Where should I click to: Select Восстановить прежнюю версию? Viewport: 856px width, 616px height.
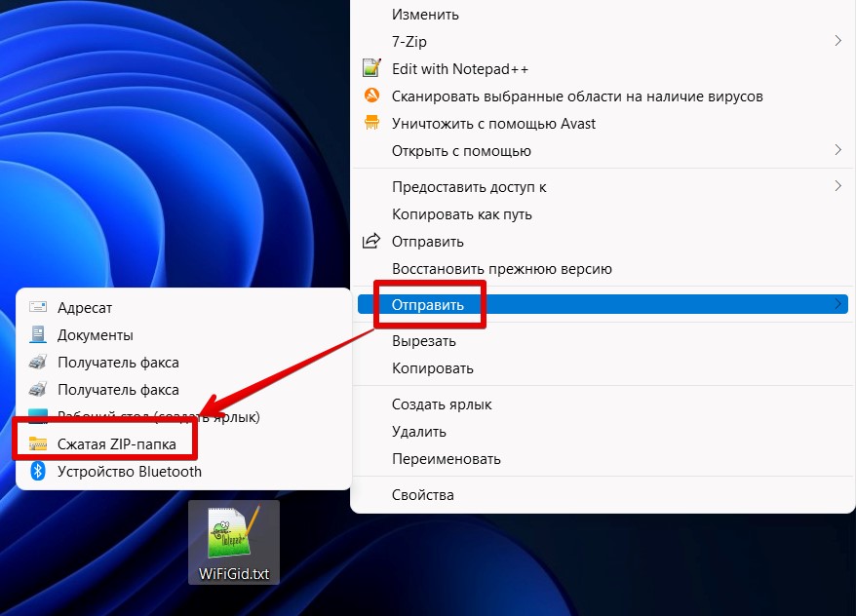[x=603, y=268]
